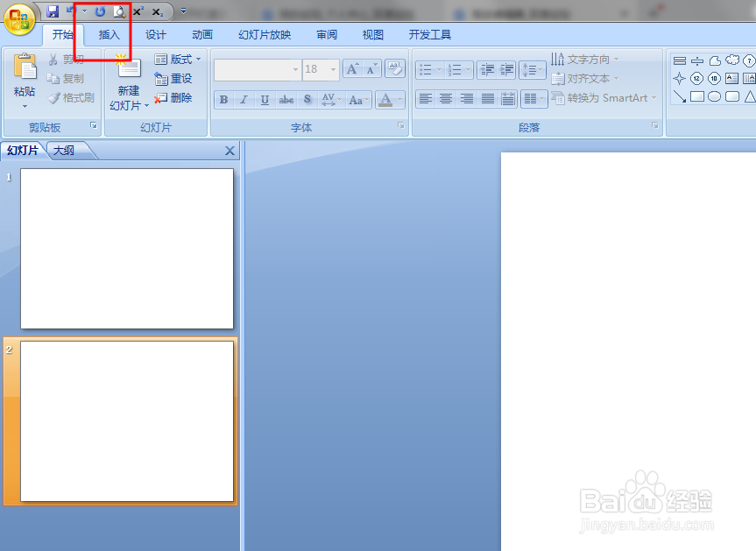Apply the font color A button
756x551 pixels.
coord(385,100)
